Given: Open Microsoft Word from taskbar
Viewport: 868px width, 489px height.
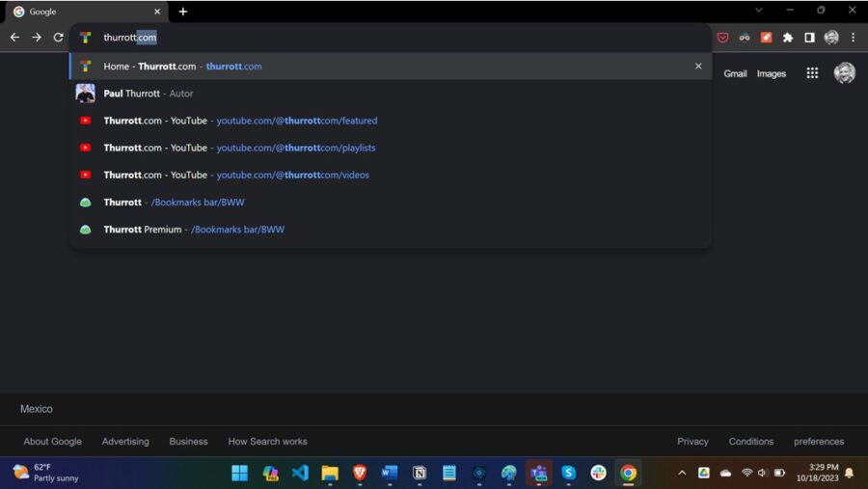Looking at the screenshot, I should click(390, 473).
